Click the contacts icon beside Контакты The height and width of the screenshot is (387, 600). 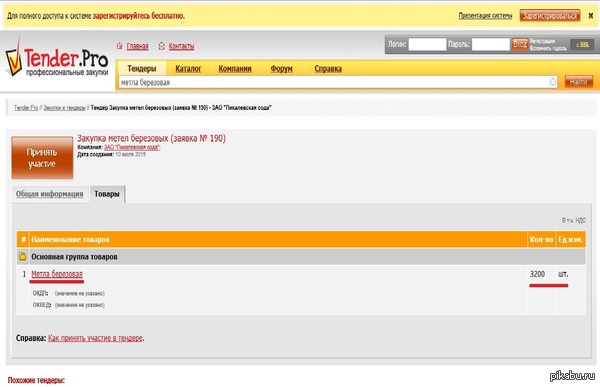(161, 46)
